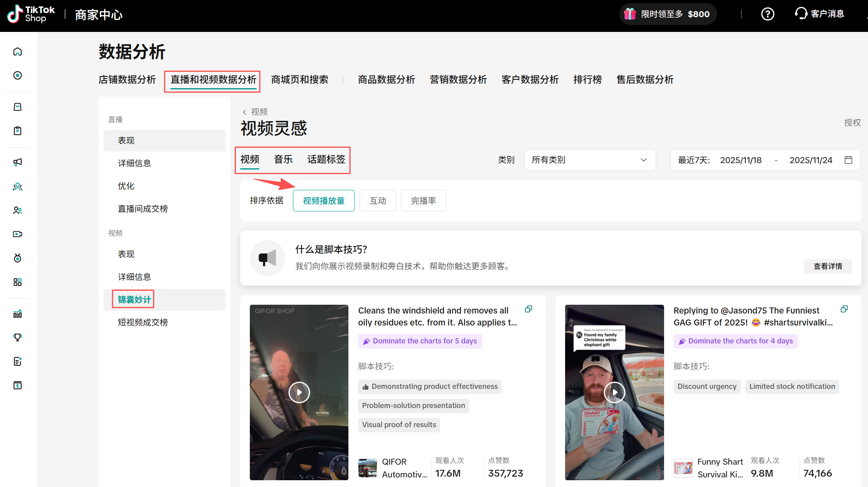This screenshot has width=868, height=487.
Task: Open the clipboard orders sidebar icon
Action: (18, 131)
